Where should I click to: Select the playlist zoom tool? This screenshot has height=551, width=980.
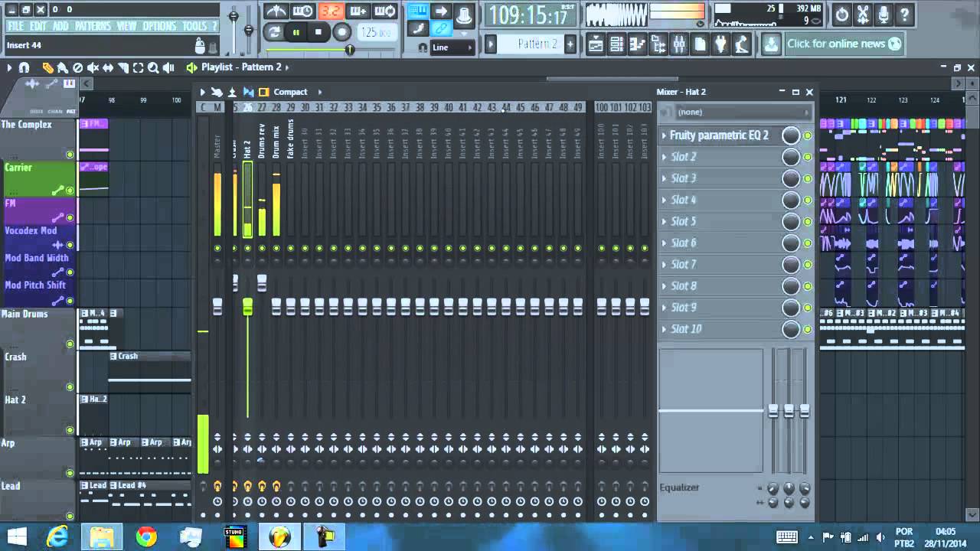coord(153,67)
